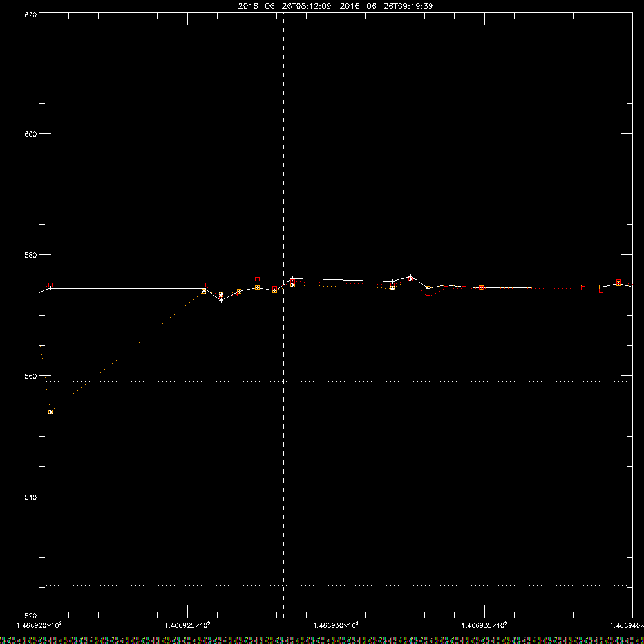This screenshot has height=644, width=644.
Task: Click the end timestamp 2016-06-26T09:19:39 in title
Action: [386, 6]
